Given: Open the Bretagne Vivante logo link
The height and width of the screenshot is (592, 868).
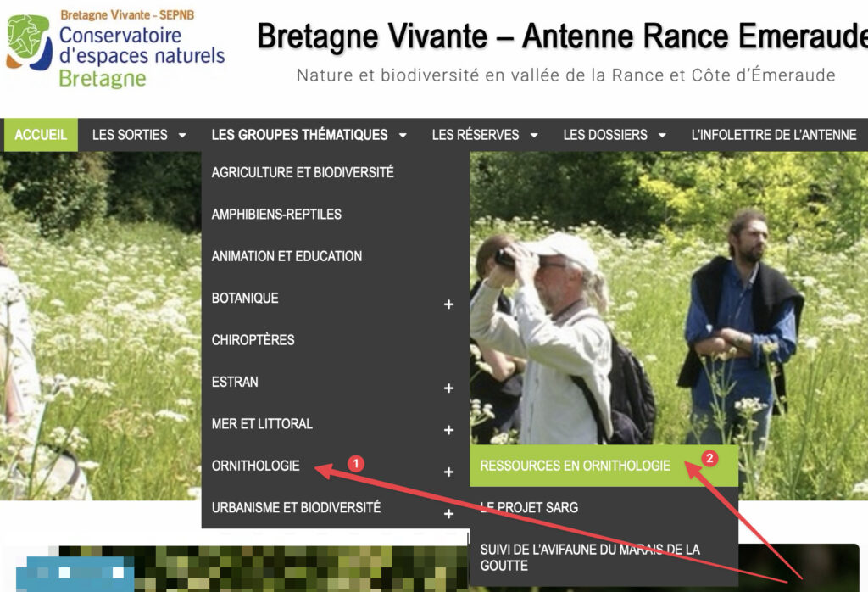Looking at the screenshot, I should tap(115, 48).
